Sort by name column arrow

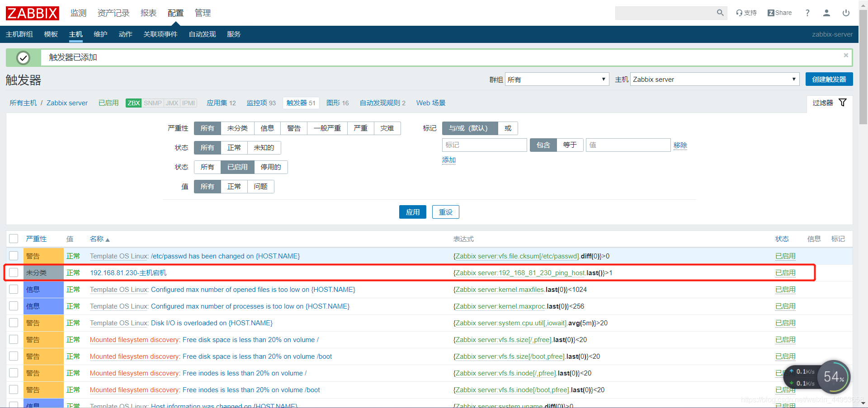pos(108,239)
